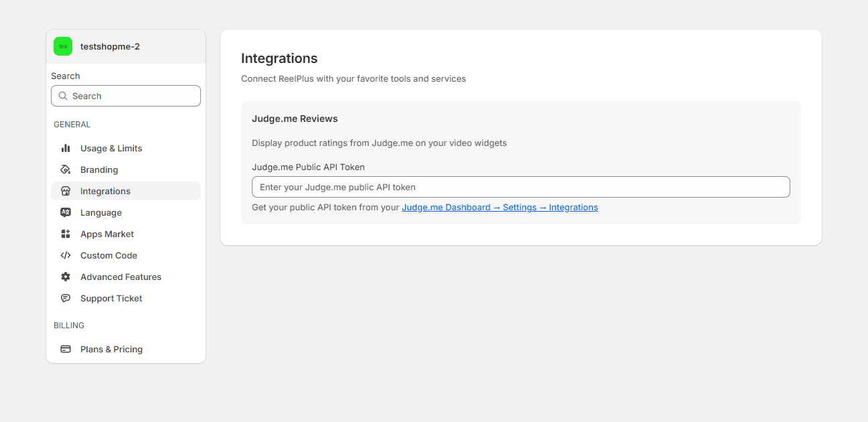This screenshot has width=868, height=422.
Task: Click the Plans & Pricing credit card icon
Action: point(66,349)
